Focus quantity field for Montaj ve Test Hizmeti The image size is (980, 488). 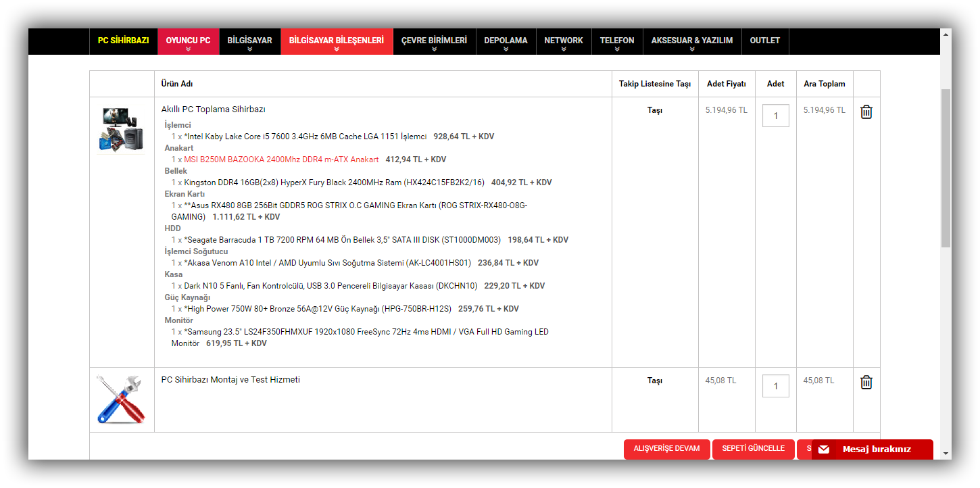pyautogui.click(x=776, y=386)
